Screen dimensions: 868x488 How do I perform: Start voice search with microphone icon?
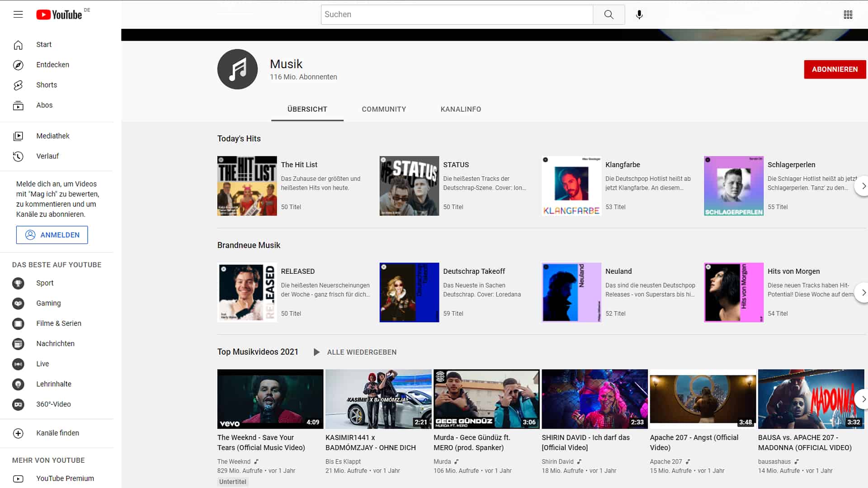[x=639, y=14]
